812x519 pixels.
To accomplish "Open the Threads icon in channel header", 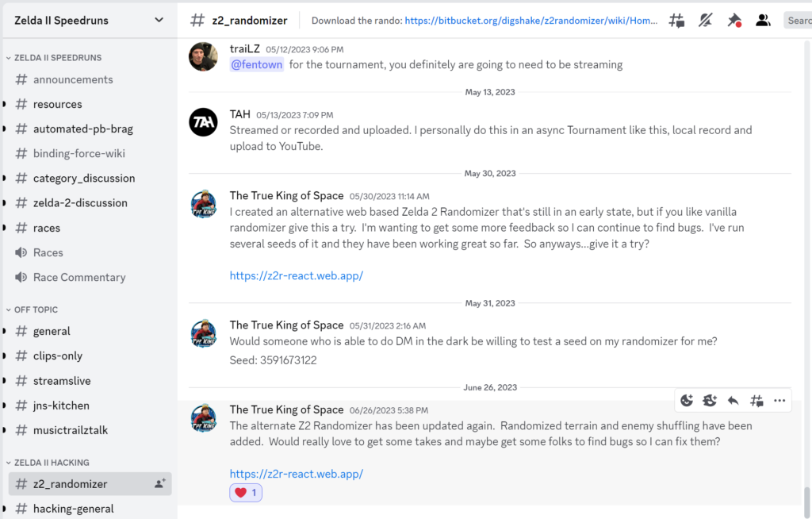I will click(676, 21).
